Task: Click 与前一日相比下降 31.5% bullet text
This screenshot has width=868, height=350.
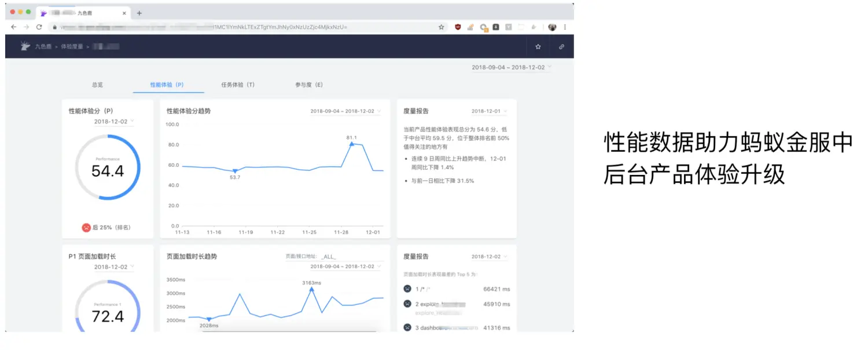Action: [x=442, y=181]
